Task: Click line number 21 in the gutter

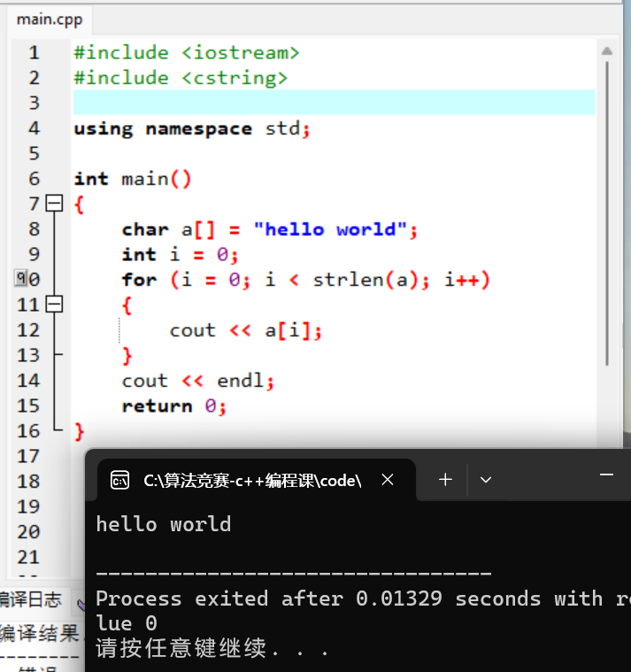Action: (28, 557)
